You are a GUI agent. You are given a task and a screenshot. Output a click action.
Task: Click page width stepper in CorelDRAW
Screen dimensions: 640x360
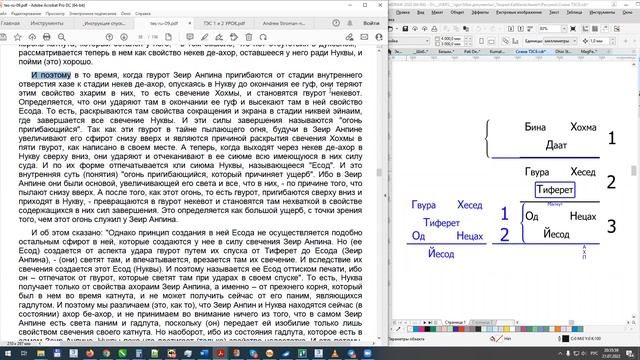point(468,38)
